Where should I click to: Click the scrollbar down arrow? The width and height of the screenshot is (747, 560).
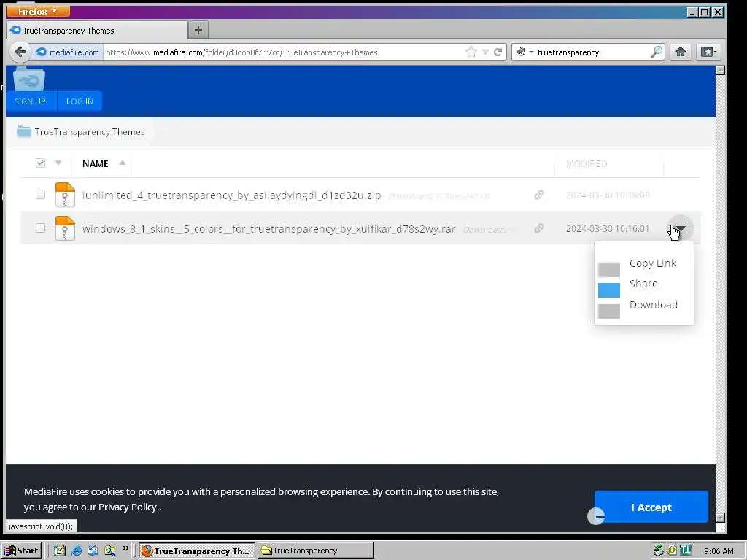coord(720,518)
